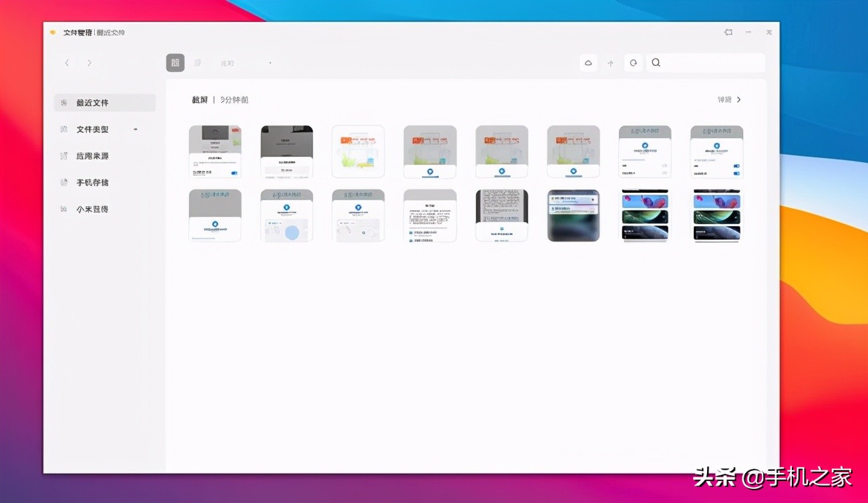Image resolution: width=868 pixels, height=503 pixels.
Task: Open the first thumbnail in the second row
Action: 215,215
